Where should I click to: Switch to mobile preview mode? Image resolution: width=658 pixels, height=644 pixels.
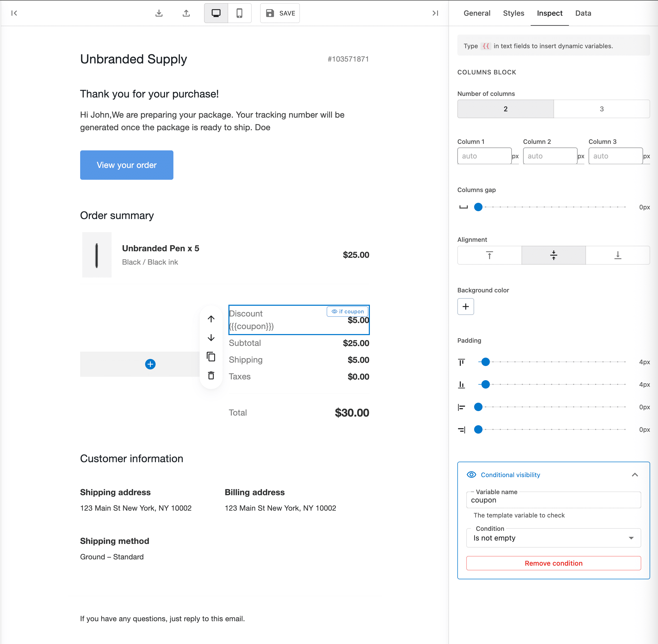pyautogui.click(x=240, y=13)
